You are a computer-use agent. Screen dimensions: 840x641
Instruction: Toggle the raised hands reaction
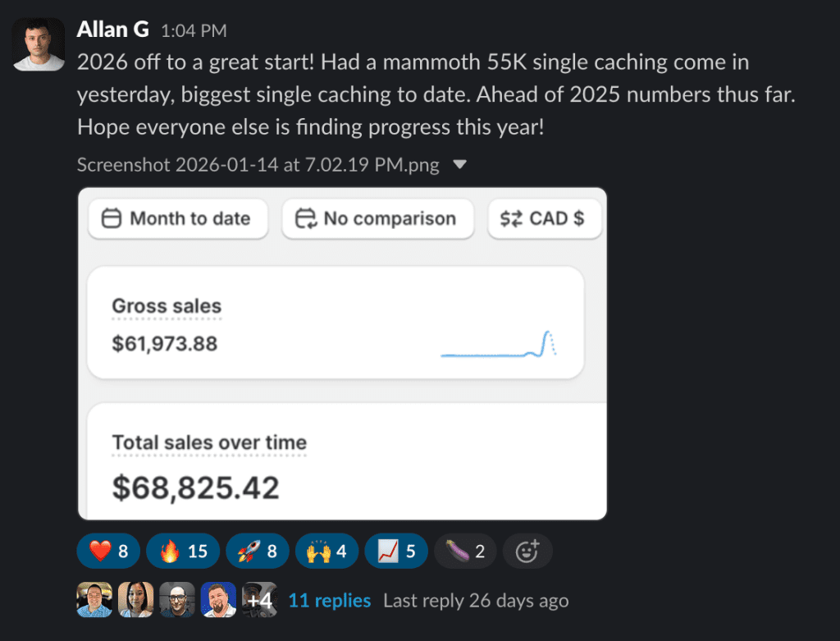click(326, 551)
